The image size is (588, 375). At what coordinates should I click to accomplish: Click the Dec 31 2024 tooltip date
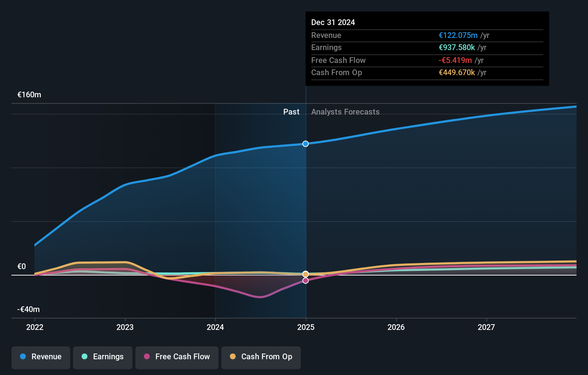[x=333, y=22]
